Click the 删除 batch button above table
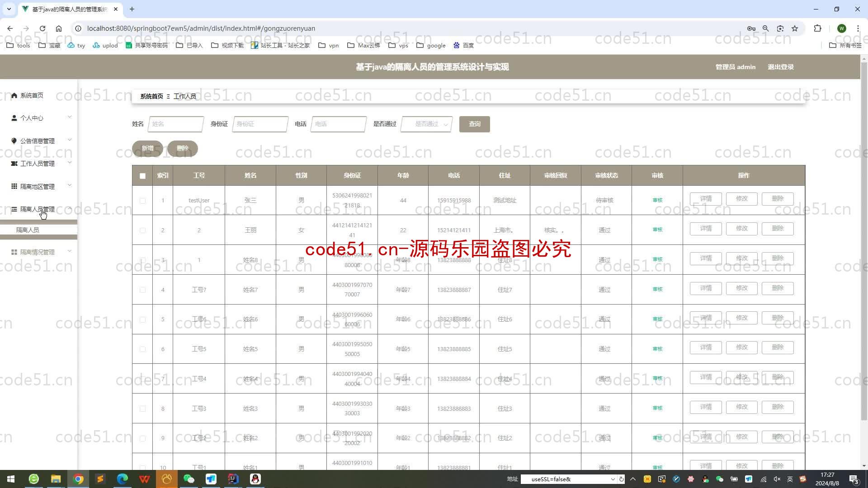This screenshot has width=868, height=488. tap(183, 148)
